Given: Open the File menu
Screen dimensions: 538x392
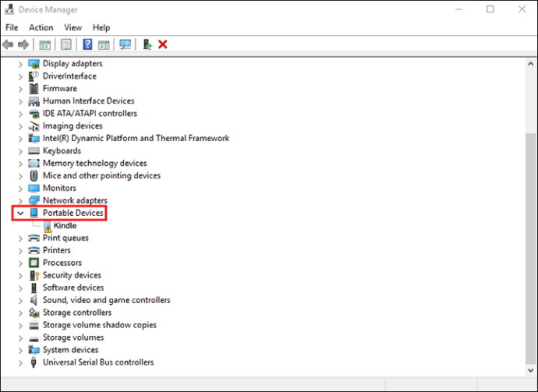Looking at the screenshot, I should (12, 27).
